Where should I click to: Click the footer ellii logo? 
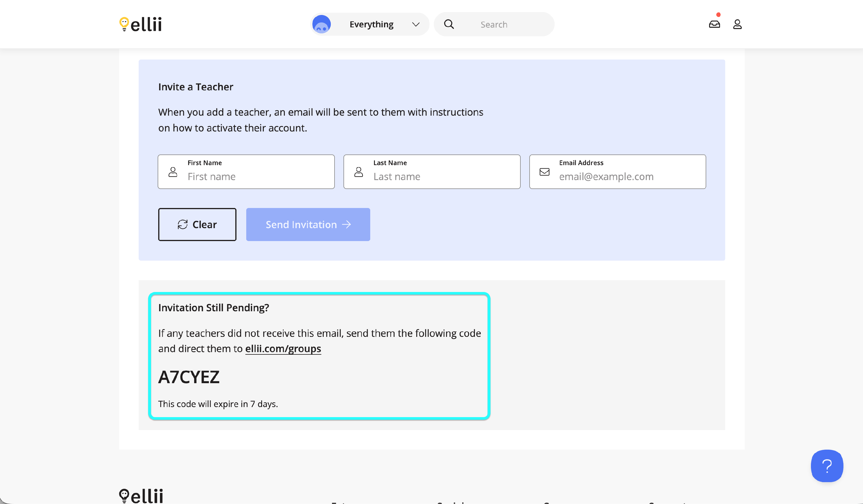coord(141,496)
